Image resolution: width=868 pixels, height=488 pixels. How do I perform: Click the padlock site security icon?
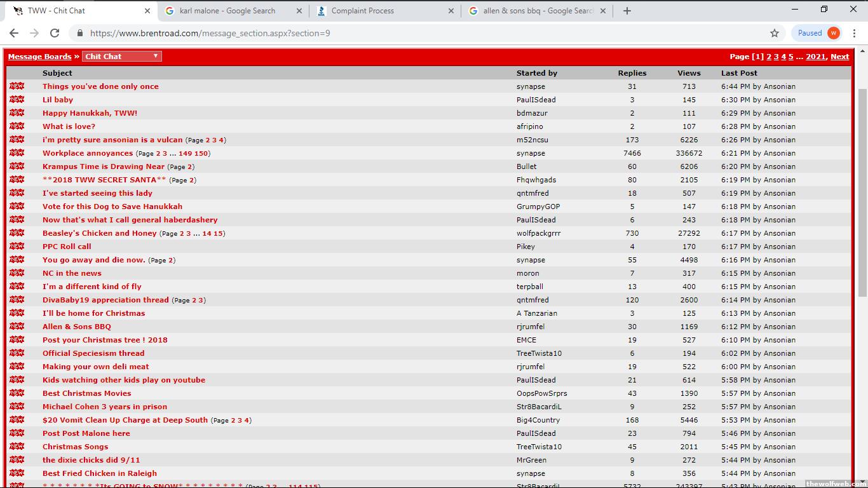coord(79,33)
